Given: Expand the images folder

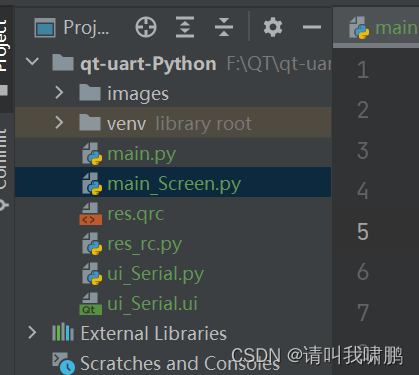Looking at the screenshot, I should coord(59,93).
